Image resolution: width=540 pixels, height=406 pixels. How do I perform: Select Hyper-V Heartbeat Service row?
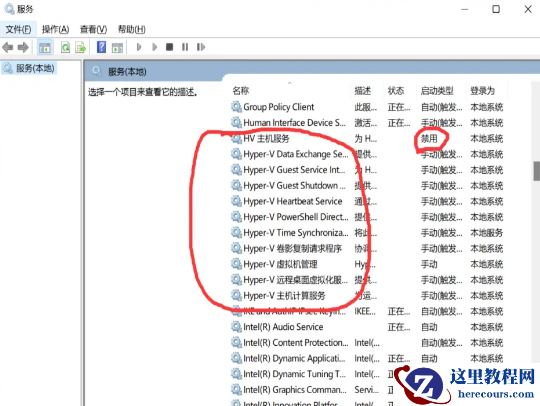[x=367, y=201]
